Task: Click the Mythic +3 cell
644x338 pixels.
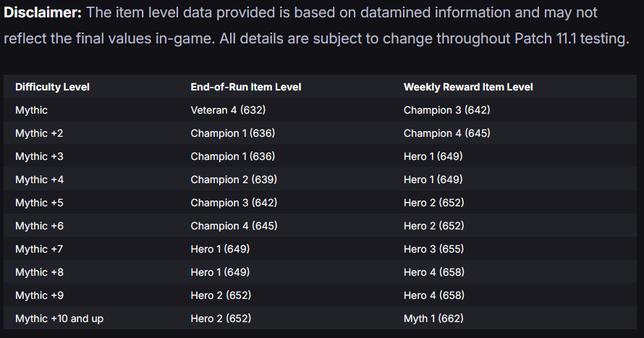Action: coord(39,156)
